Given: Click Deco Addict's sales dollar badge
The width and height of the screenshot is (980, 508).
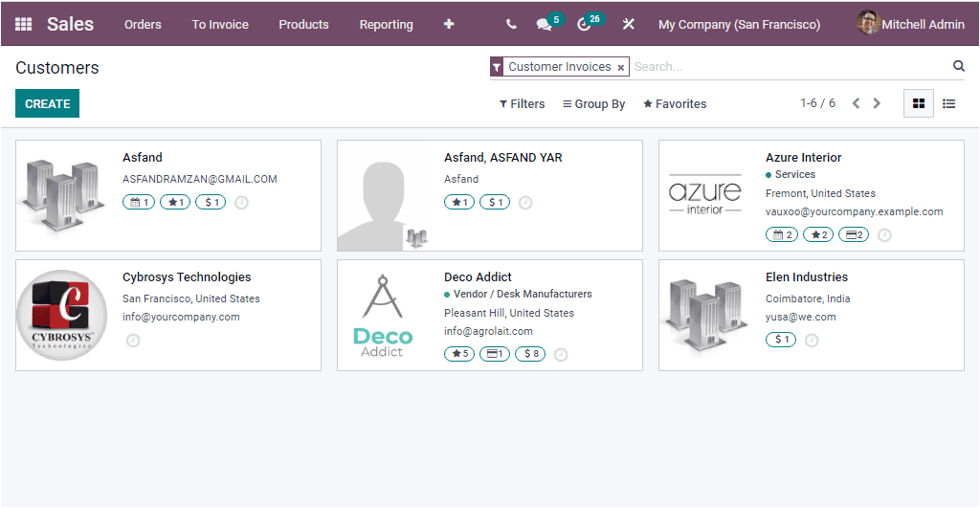Looking at the screenshot, I should pos(530,354).
